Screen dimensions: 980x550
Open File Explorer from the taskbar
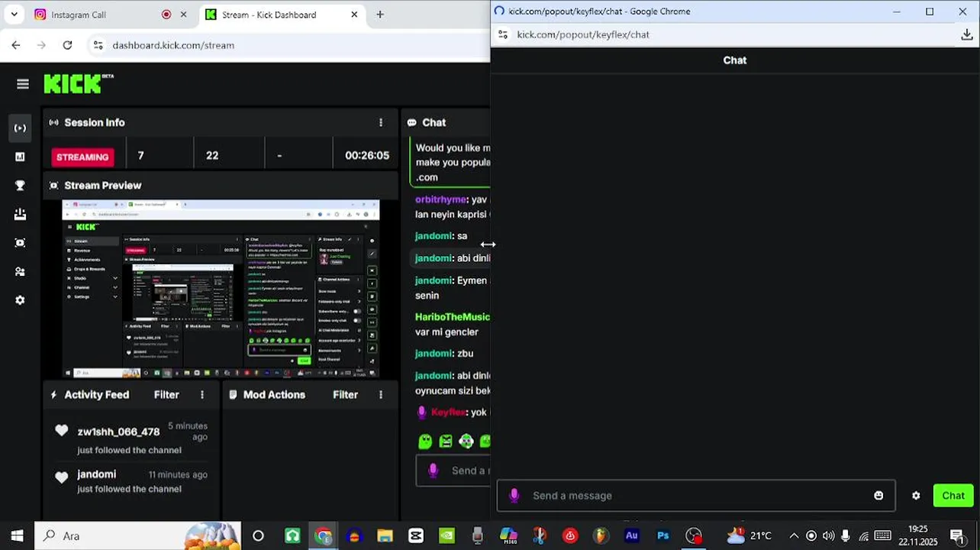pyautogui.click(x=385, y=535)
